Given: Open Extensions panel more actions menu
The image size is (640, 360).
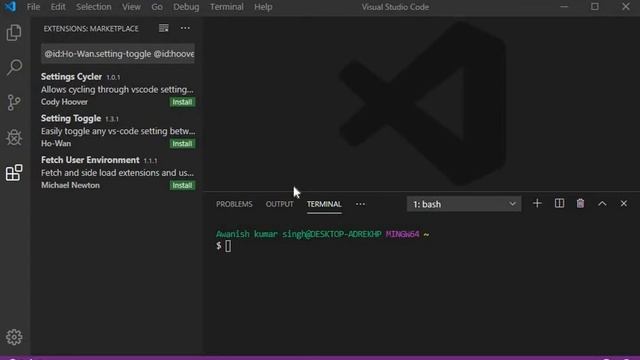Looking at the screenshot, I should [185, 28].
